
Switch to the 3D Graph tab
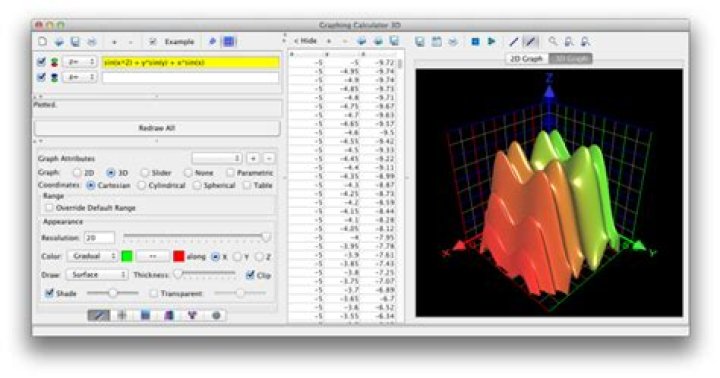pyautogui.click(x=570, y=59)
